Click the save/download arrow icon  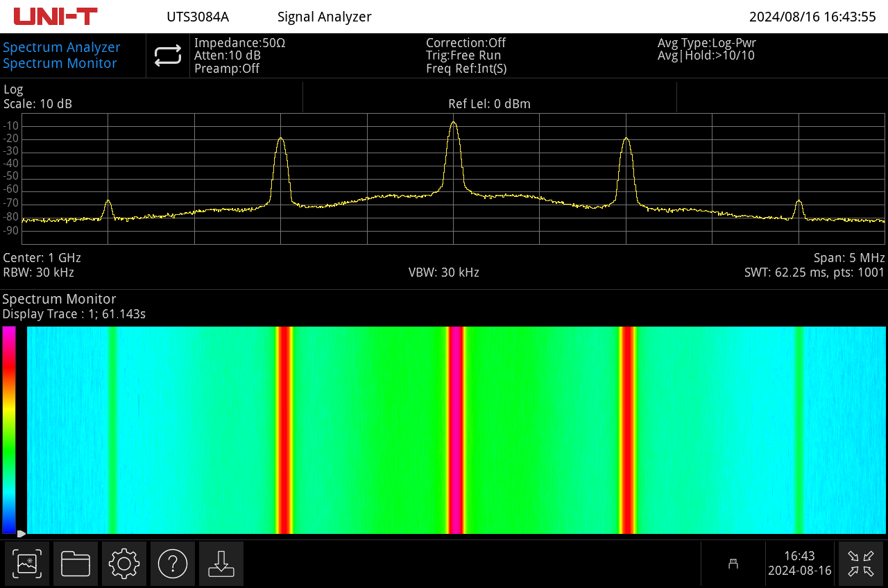(221, 564)
